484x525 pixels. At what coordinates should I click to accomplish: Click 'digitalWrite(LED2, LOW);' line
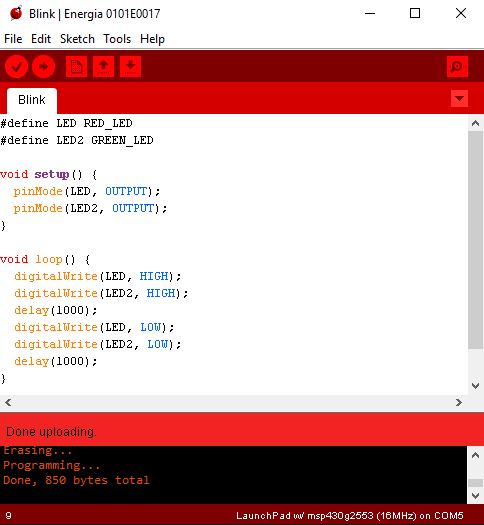[x=97, y=344]
